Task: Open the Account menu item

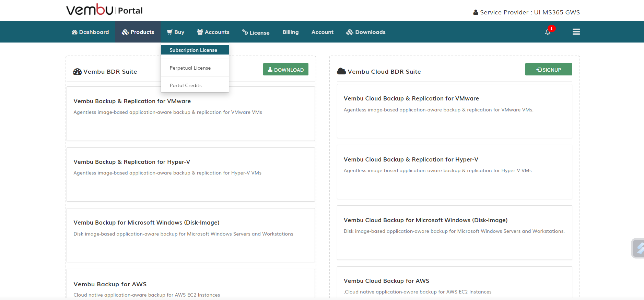Action: pos(322,32)
